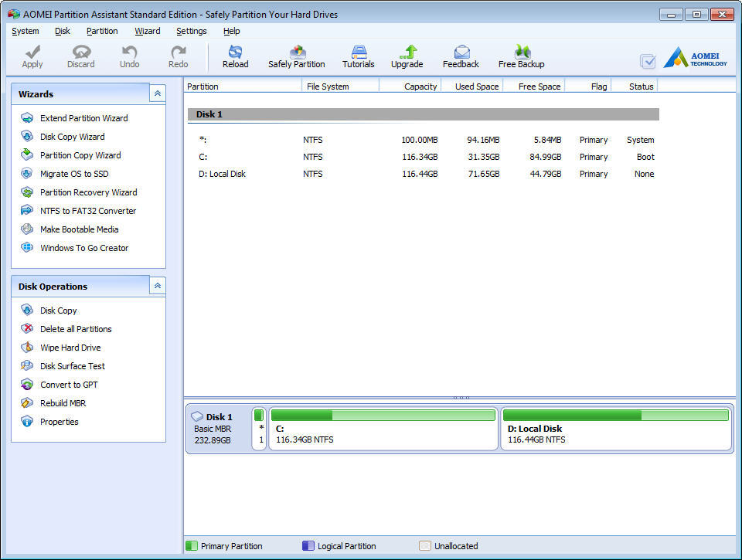Viewport: 742px width, 560px height.
Task: Select the D: Local Disk row
Action: click(x=423, y=174)
